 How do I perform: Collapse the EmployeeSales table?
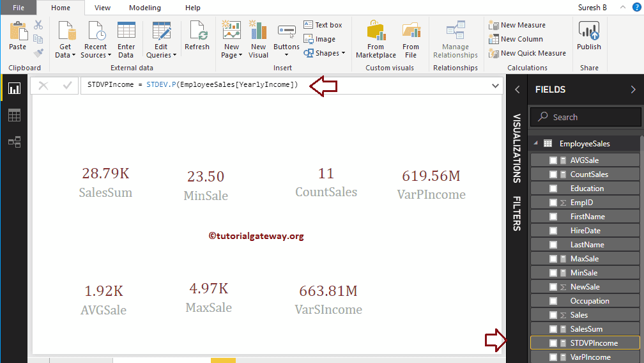click(535, 143)
